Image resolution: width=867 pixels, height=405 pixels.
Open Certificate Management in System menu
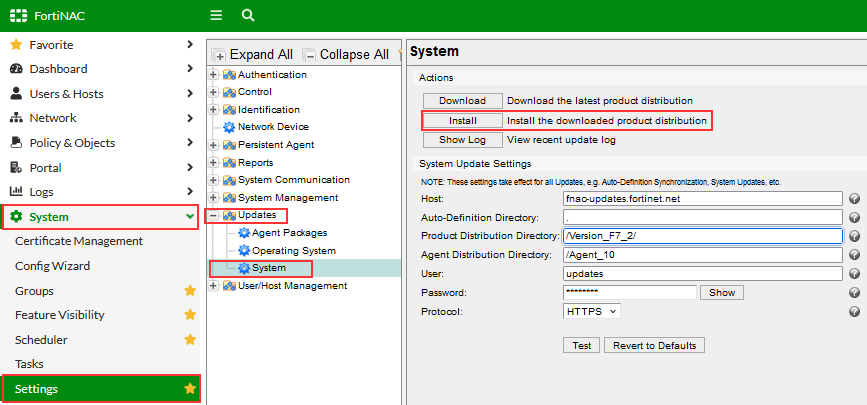tap(79, 241)
